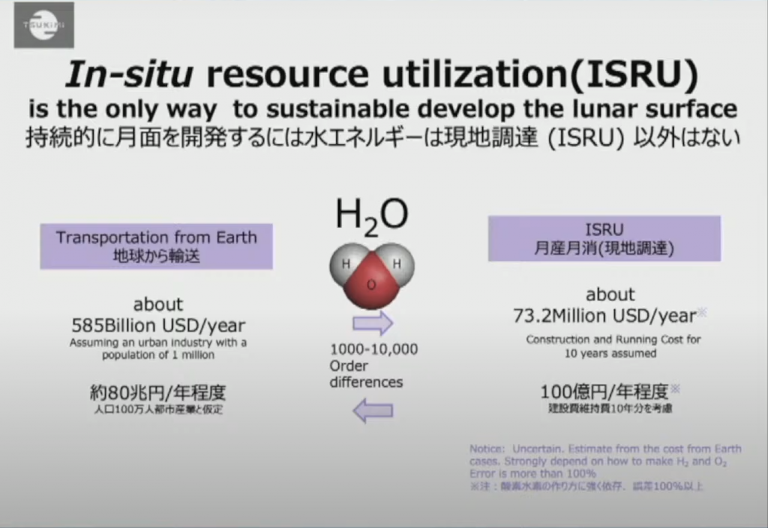Viewport: 768px width, 528px height.
Task: Click the TSUKIMI logo in corner
Action: (x=44, y=25)
